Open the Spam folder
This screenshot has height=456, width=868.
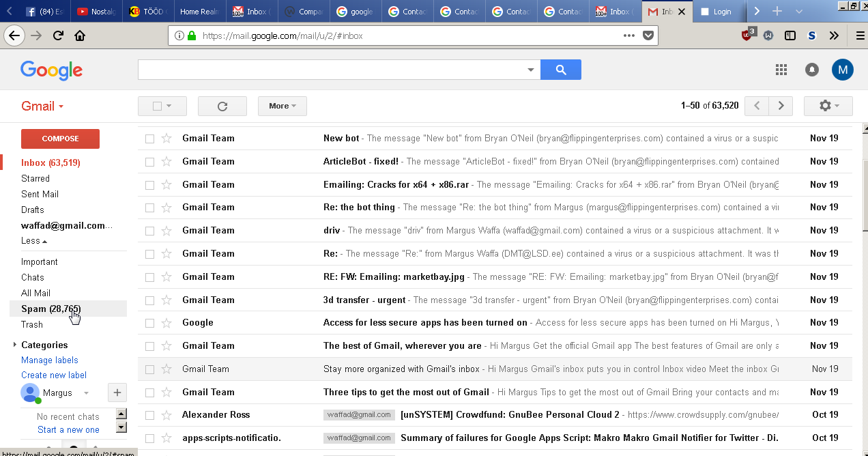click(50, 309)
